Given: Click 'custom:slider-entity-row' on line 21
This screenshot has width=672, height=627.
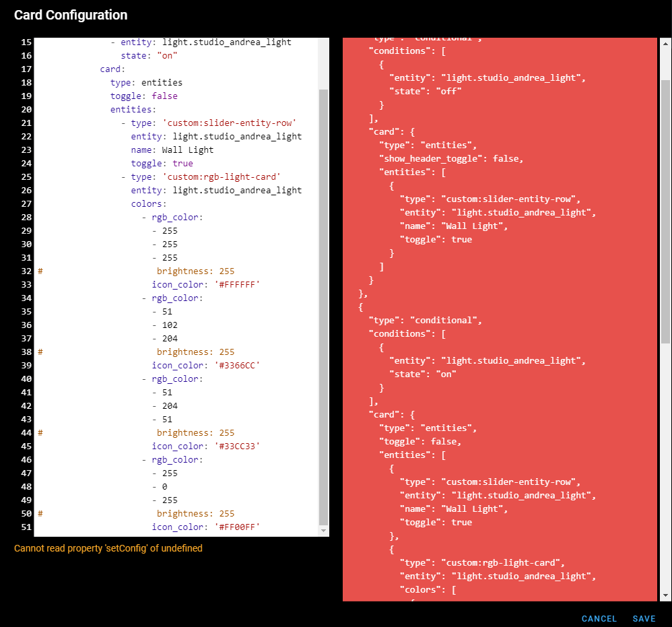Looking at the screenshot, I should [230, 123].
